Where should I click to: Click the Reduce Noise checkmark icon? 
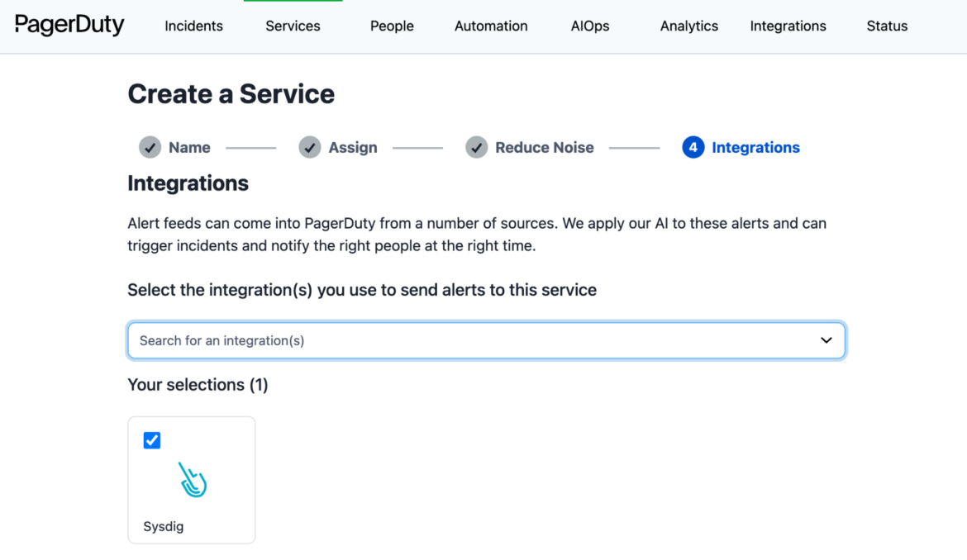tap(476, 147)
